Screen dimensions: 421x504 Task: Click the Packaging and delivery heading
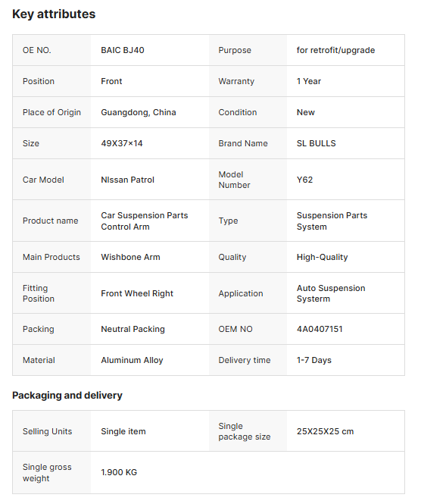tap(67, 396)
